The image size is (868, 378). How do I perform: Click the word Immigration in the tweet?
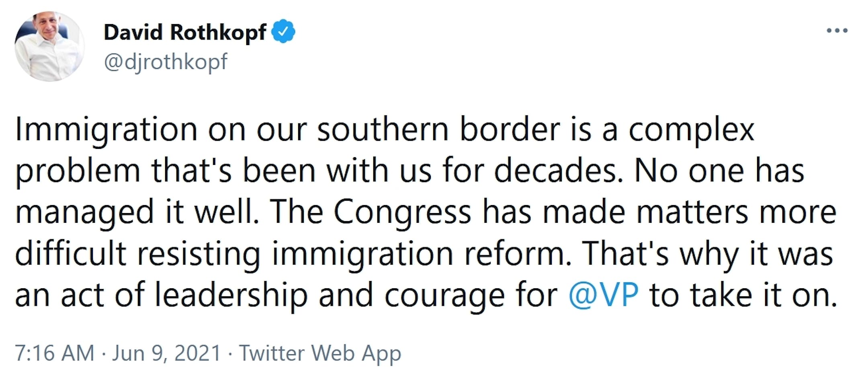click(106, 130)
